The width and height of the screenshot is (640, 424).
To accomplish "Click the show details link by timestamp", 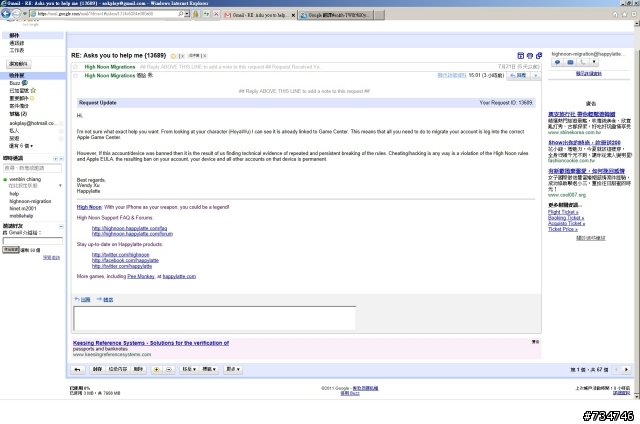I will coord(452,75).
